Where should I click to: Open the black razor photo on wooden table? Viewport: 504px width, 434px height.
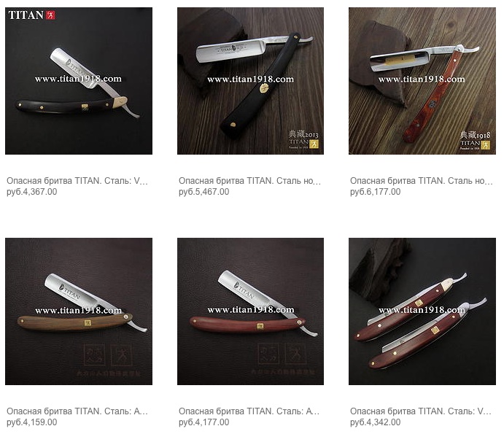(250, 81)
